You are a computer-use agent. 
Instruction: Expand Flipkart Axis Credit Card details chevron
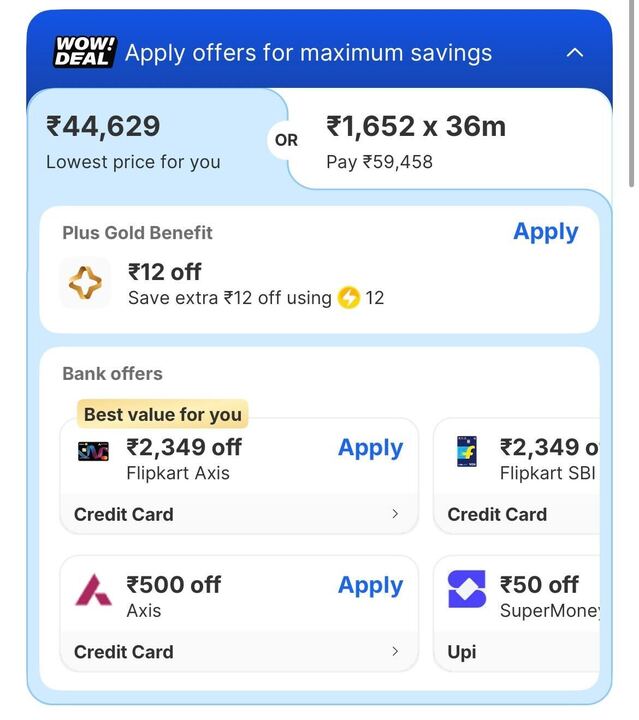395,514
